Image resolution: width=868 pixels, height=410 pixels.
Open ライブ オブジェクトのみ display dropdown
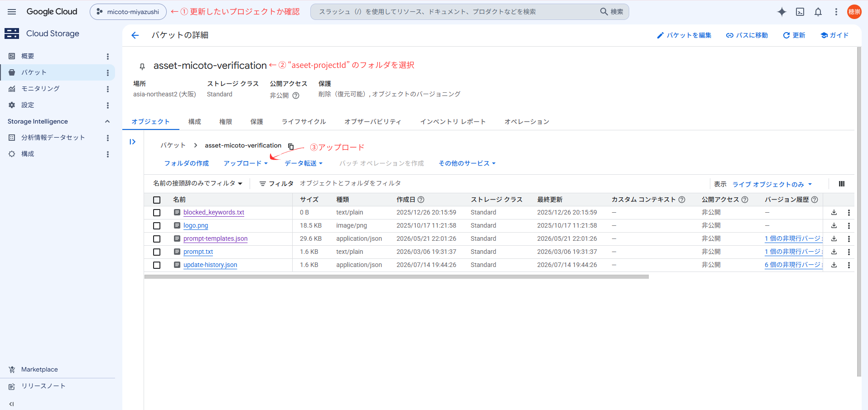pyautogui.click(x=772, y=184)
